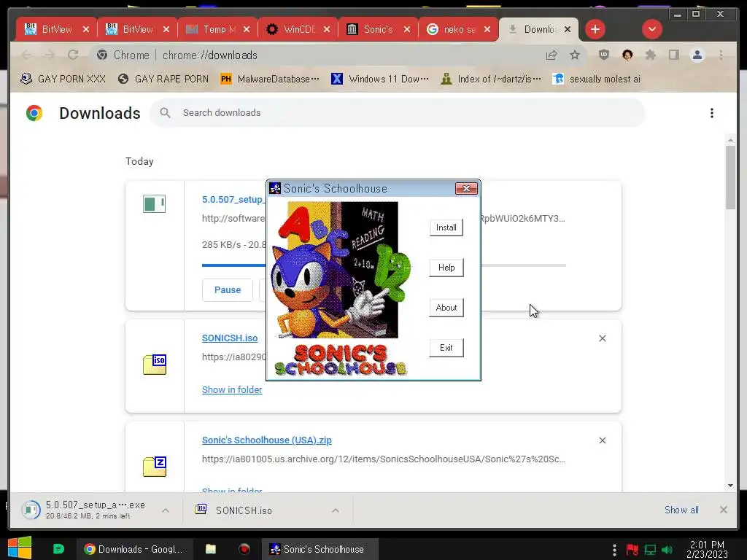Click Show all on the download shelf

coord(681,510)
